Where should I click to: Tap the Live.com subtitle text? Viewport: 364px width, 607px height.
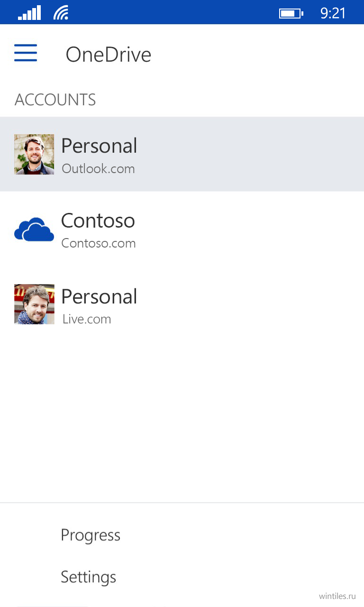[x=87, y=319]
